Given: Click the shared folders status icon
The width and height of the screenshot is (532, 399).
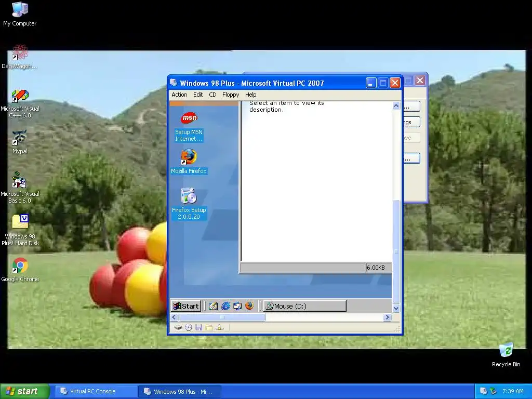Looking at the screenshot, I should pos(209,327).
